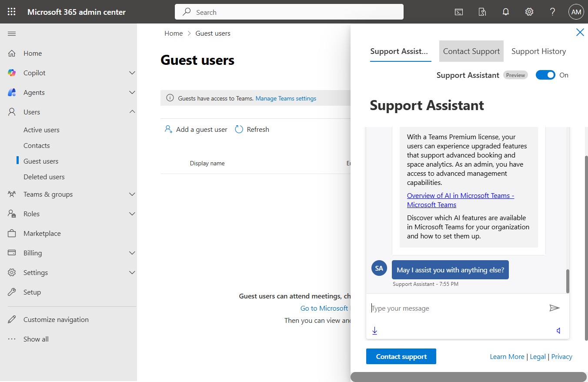588x382 pixels.
Task: Open the help question mark icon
Action: point(553,12)
